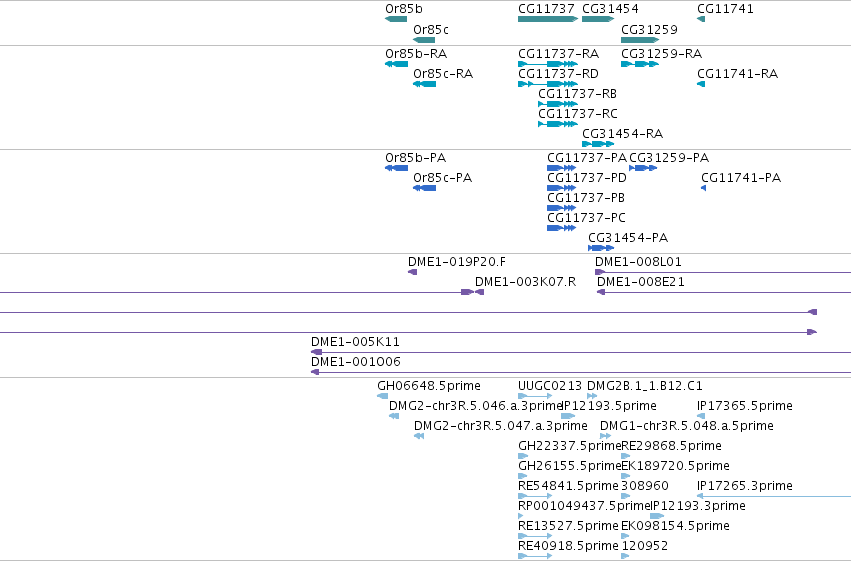Click BAC end DME1-019P20.F
The image size is (851, 561).
pyautogui.click(x=412, y=272)
